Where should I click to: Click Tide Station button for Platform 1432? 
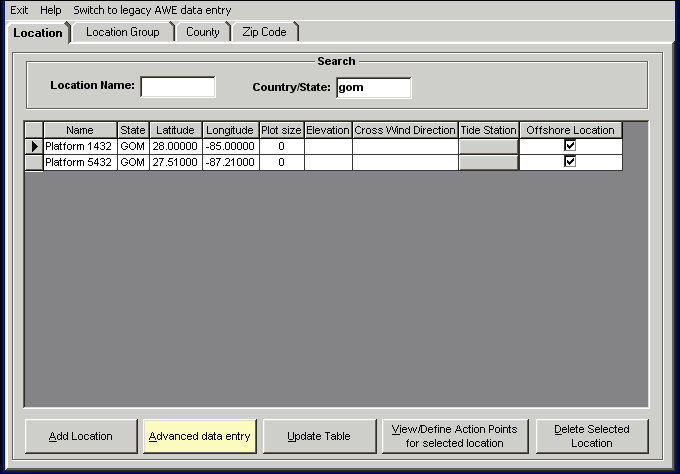[x=488, y=146]
